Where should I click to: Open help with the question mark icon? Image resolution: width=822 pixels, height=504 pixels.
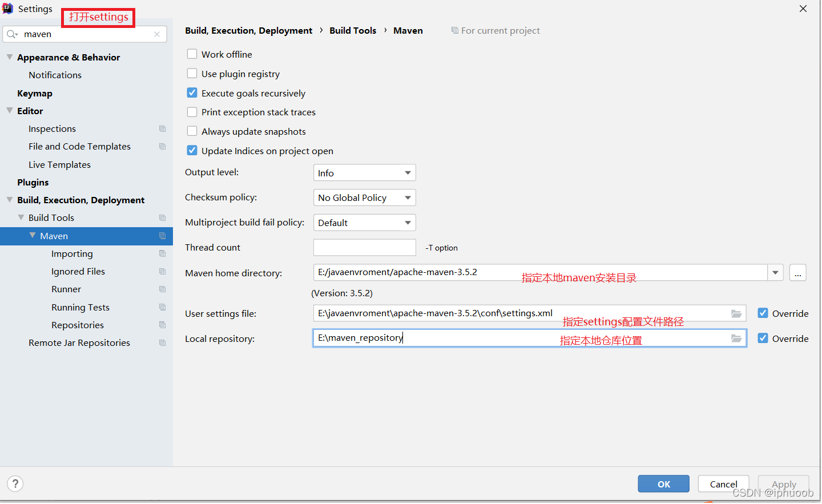tap(15, 484)
